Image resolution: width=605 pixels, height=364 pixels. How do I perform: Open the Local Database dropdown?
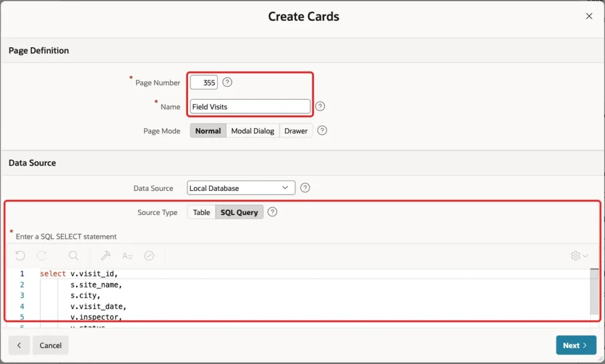click(241, 188)
